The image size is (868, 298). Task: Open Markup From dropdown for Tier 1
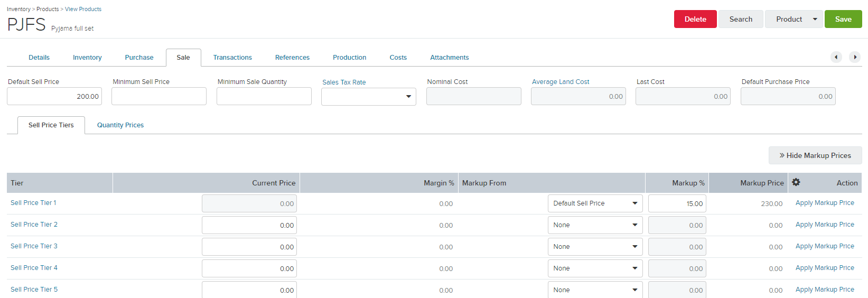click(x=595, y=203)
